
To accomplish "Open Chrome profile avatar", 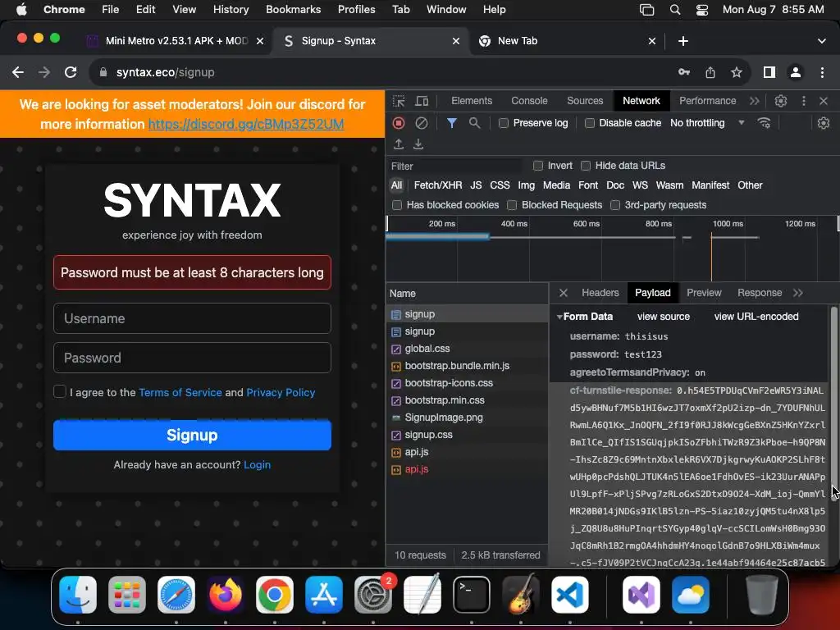I will pos(796,72).
